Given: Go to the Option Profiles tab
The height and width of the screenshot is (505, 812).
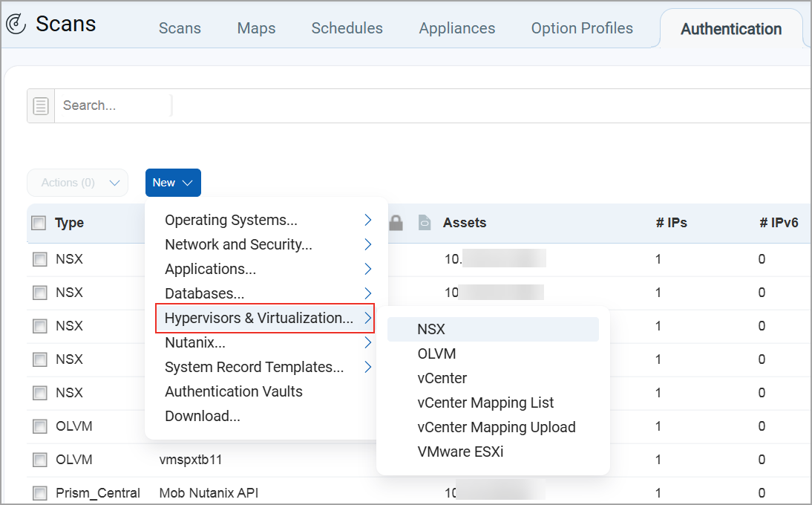Looking at the screenshot, I should pyautogui.click(x=582, y=28).
